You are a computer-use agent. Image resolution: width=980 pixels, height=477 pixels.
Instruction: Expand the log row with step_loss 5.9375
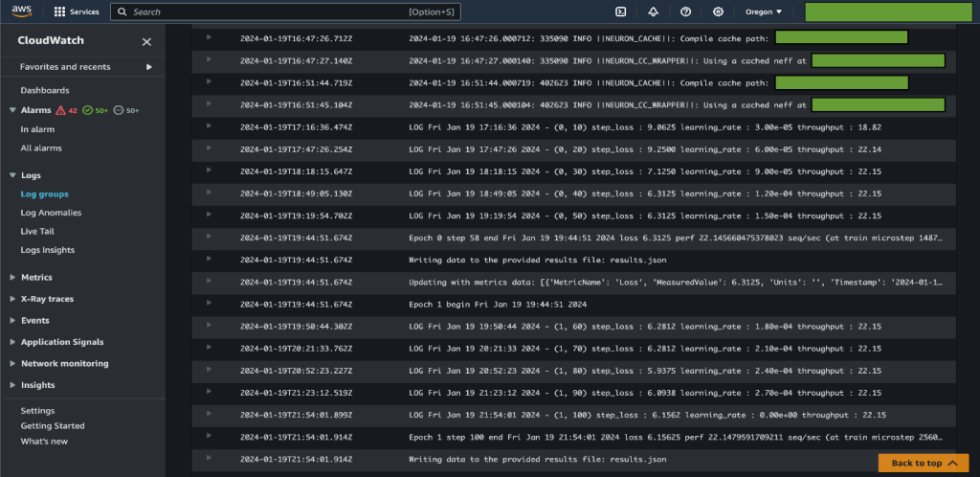(x=209, y=370)
